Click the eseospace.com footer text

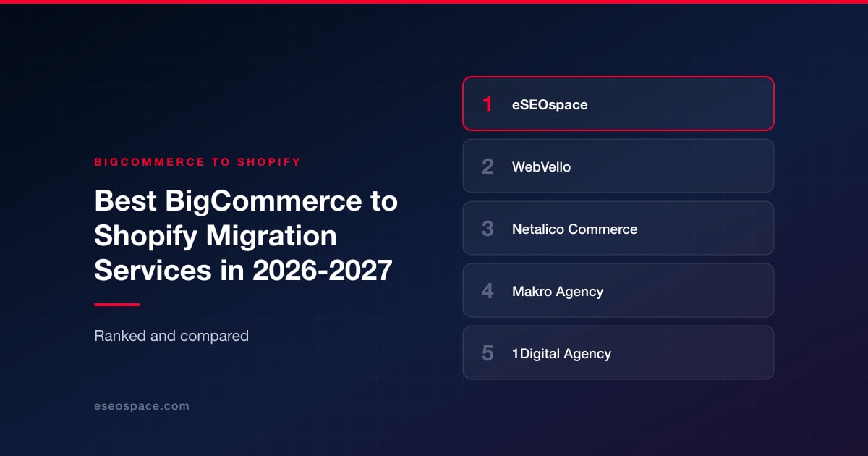142,406
